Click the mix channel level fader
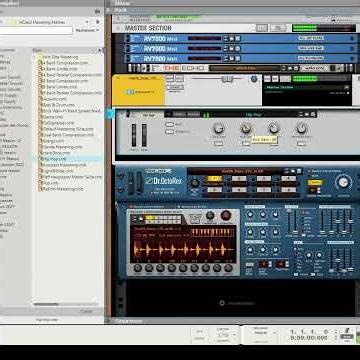Image resolution: width=360 pixels, height=360 pixels. (x=227, y=79)
